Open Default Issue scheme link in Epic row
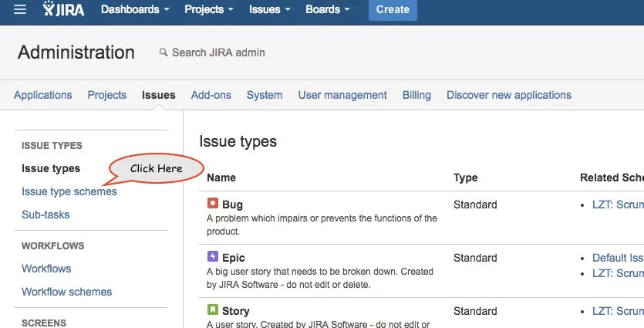Image resolution: width=644 pixels, height=328 pixels. [618, 258]
